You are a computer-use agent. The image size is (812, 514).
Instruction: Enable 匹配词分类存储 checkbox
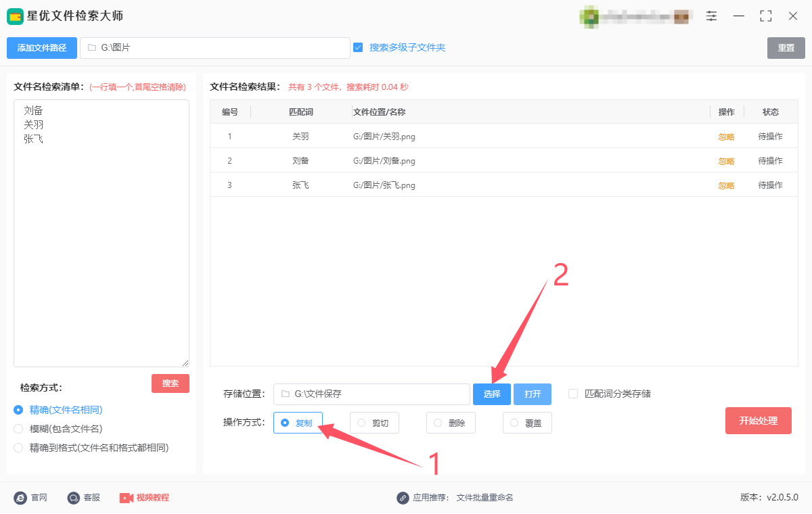click(573, 394)
